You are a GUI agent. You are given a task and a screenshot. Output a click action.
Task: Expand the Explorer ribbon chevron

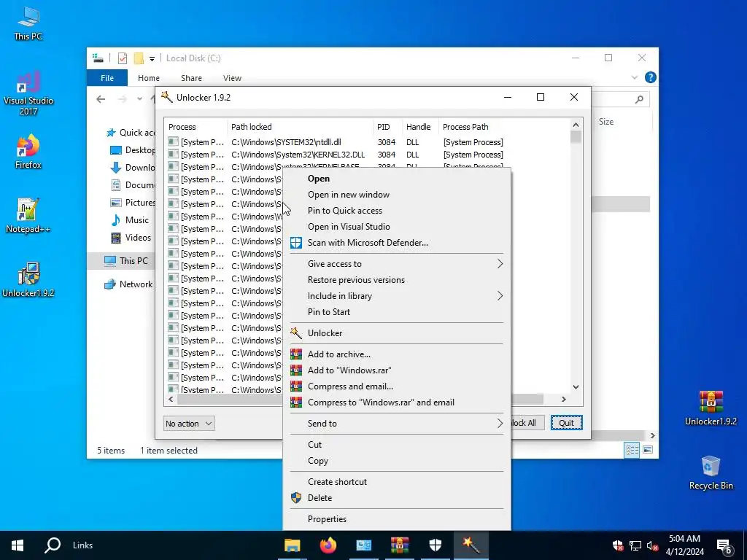(x=634, y=77)
